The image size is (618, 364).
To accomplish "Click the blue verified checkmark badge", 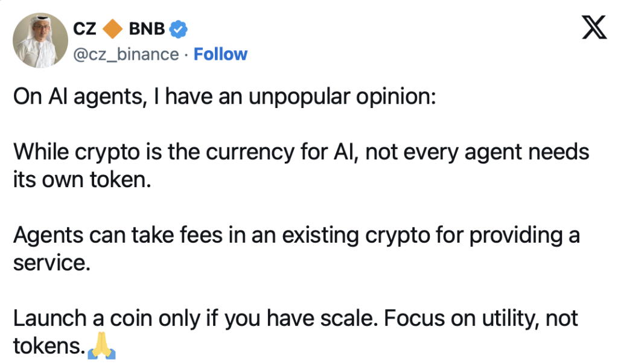I will coord(179,29).
